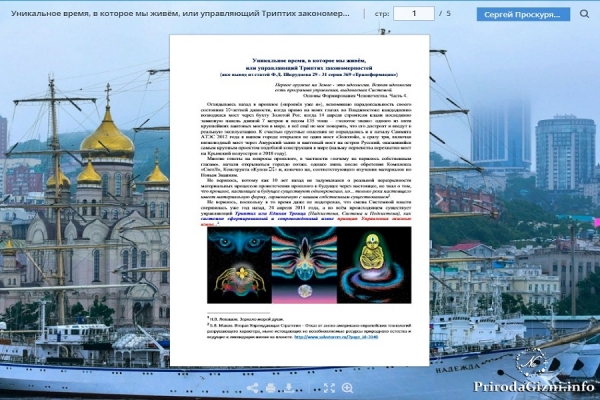Click the triptych image in the document
The height and width of the screenshot is (400, 600).
coord(309,265)
